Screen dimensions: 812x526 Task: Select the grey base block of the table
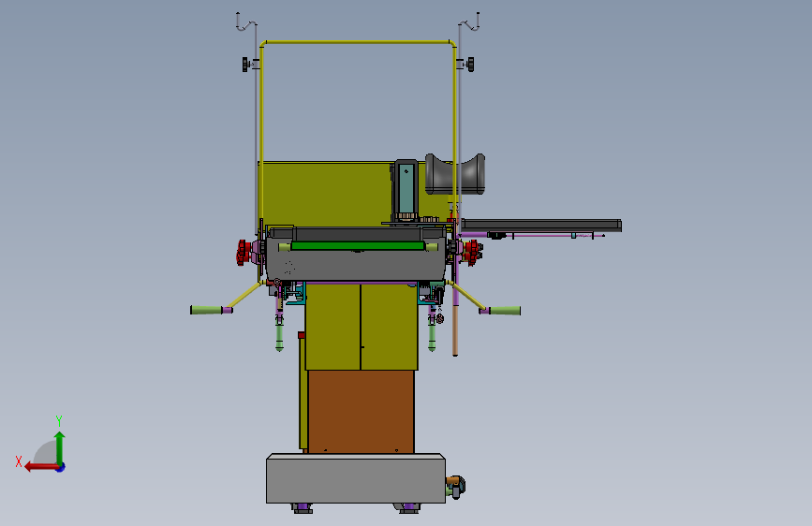(x=356, y=478)
